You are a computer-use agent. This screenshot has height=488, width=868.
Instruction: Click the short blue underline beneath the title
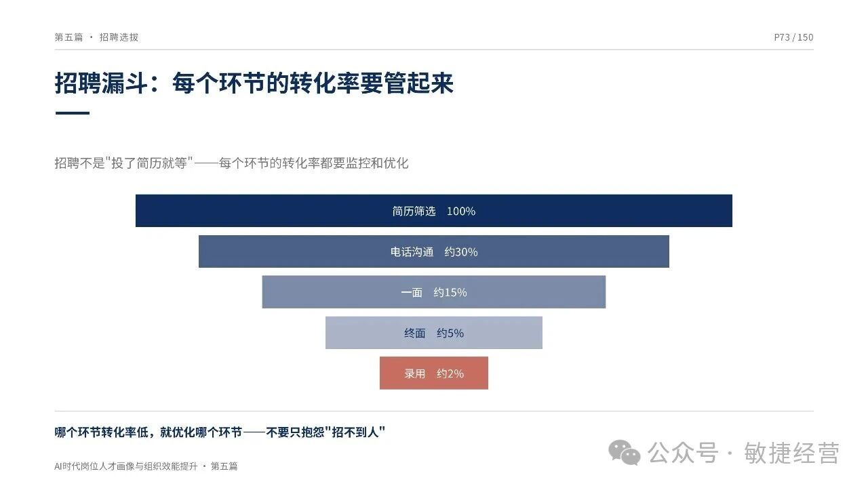pyautogui.click(x=72, y=113)
